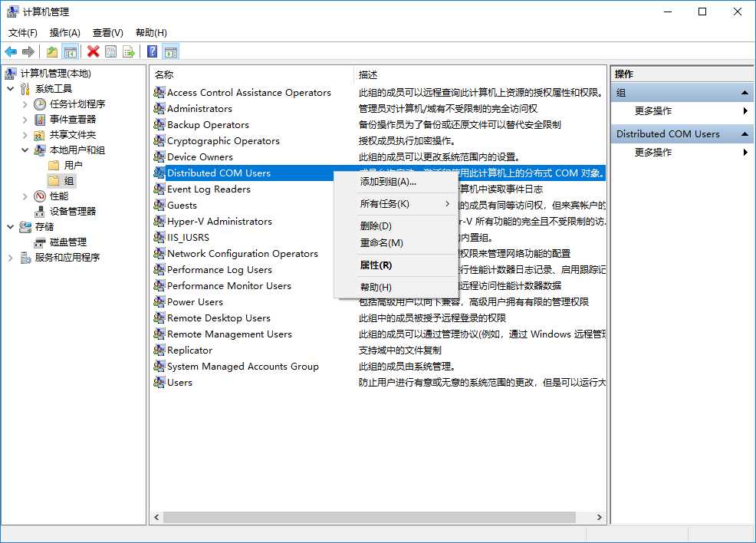Image resolution: width=756 pixels, height=543 pixels.
Task: Click 更多操作 under Distributed COM Users
Action: pos(652,153)
